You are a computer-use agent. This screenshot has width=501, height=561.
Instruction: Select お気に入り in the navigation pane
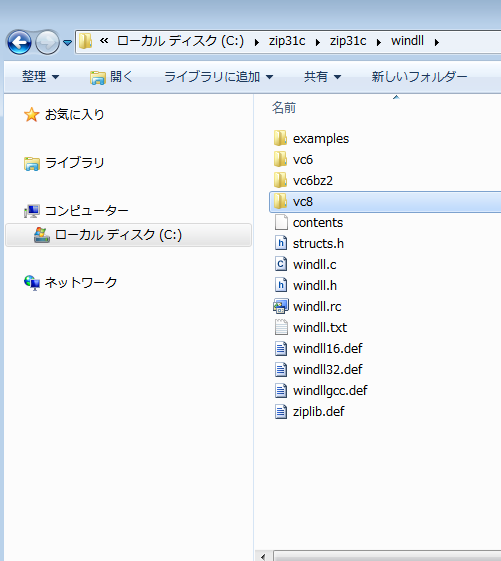point(74,114)
